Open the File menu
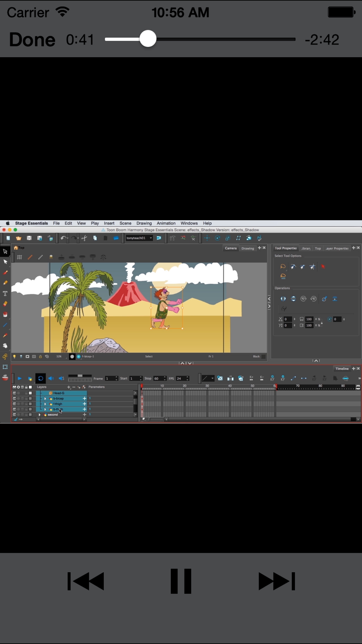The height and width of the screenshot is (644, 362). point(56,223)
